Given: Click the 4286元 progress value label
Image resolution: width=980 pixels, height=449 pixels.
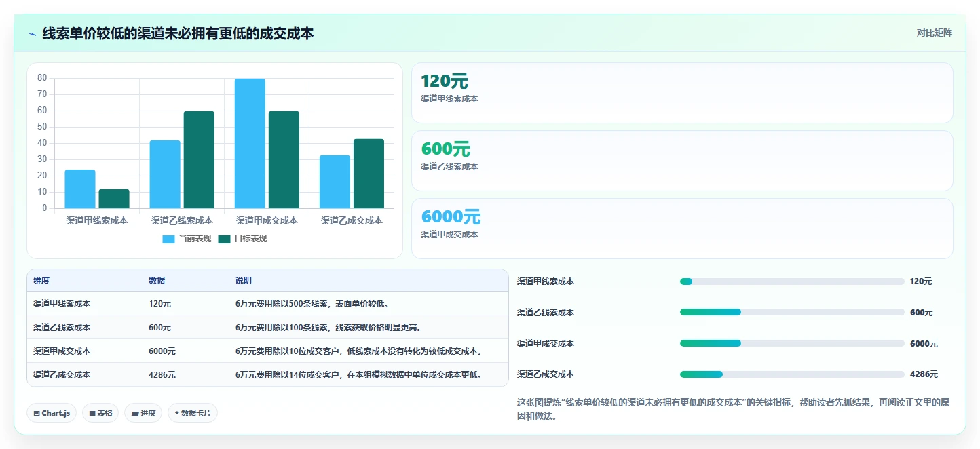Looking at the screenshot, I should [x=924, y=374].
